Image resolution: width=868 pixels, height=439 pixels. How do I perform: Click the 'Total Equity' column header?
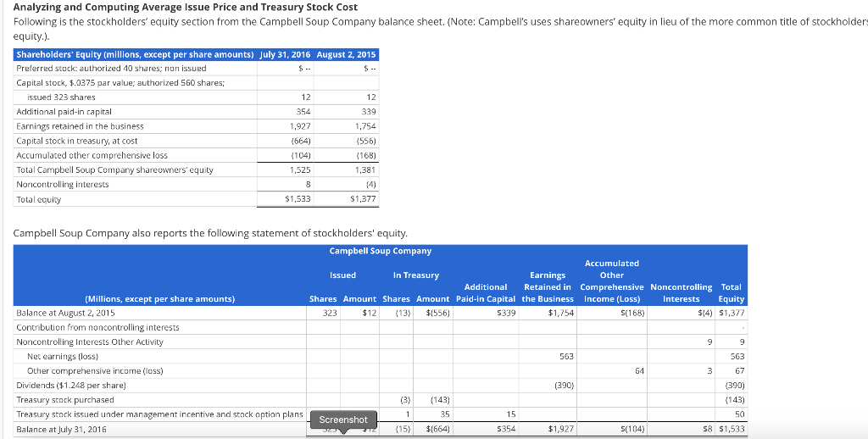731,293
